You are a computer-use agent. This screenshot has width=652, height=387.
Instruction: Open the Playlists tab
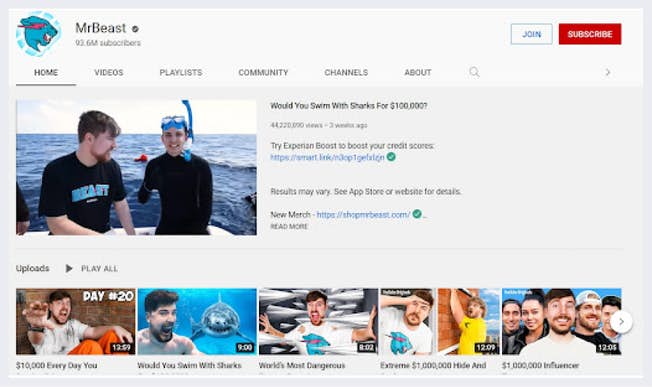(x=181, y=72)
